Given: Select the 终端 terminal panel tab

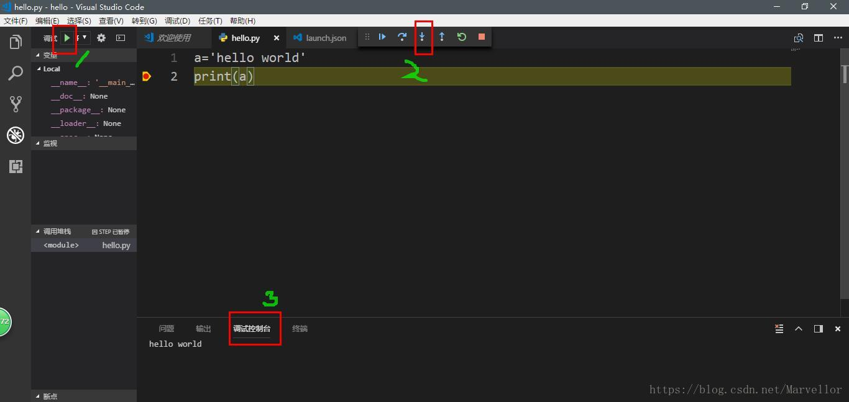Looking at the screenshot, I should coord(300,329).
